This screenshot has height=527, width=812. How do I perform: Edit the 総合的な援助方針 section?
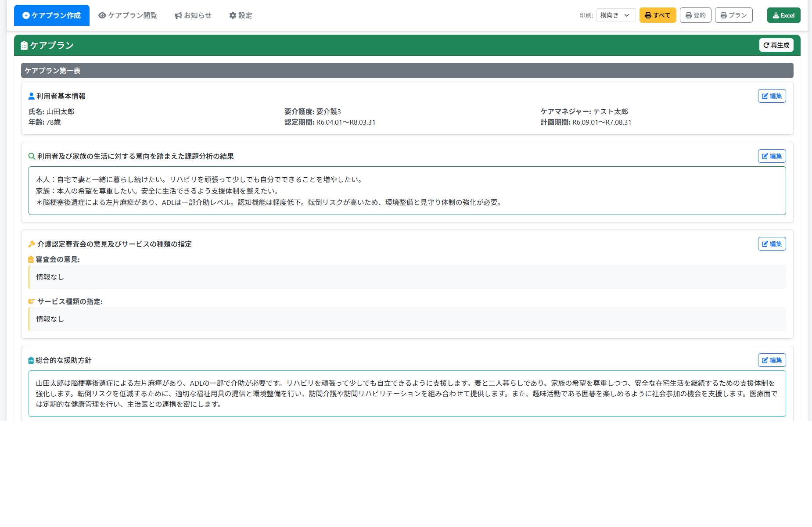pyautogui.click(x=772, y=360)
